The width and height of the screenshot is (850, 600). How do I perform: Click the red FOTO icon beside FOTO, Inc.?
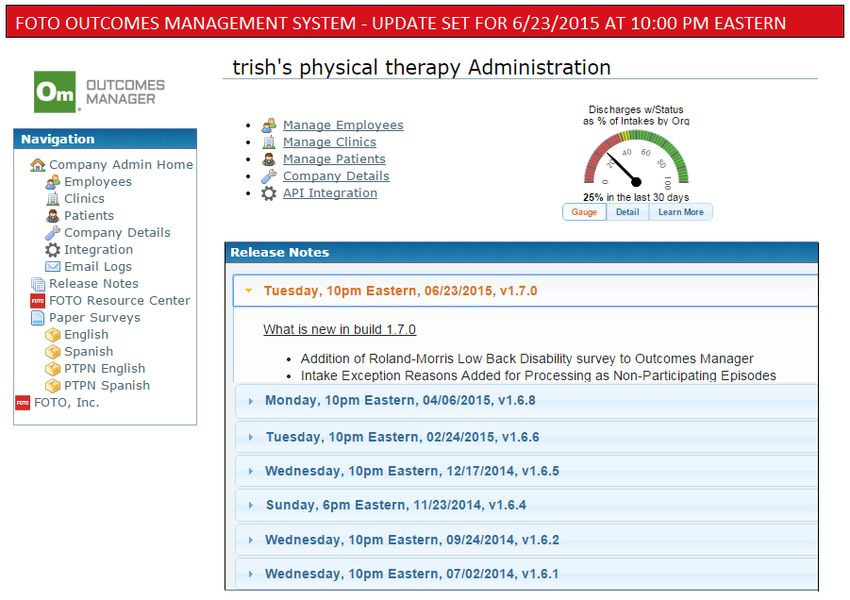22,403
